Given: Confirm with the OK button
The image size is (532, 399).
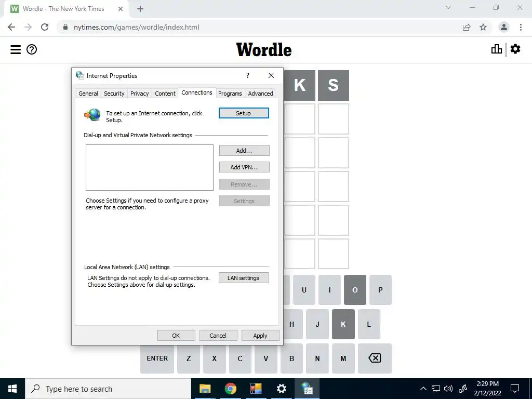Looking at the screenshot, I should (x=176, y=336).
